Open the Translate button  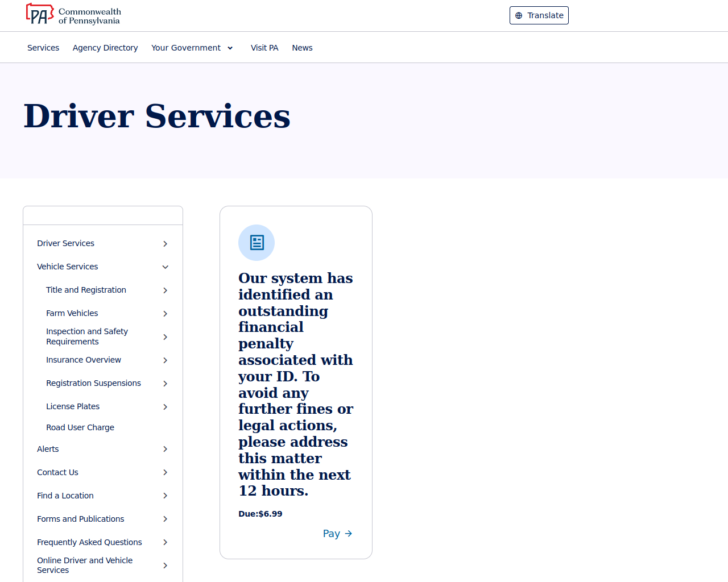[x=539, y=15]
